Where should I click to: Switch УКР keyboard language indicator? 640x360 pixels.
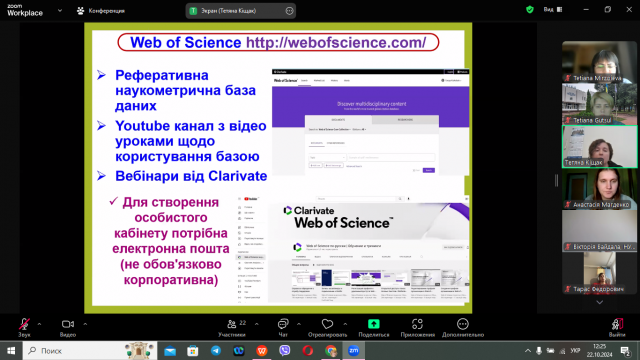[x=575, y=351]
